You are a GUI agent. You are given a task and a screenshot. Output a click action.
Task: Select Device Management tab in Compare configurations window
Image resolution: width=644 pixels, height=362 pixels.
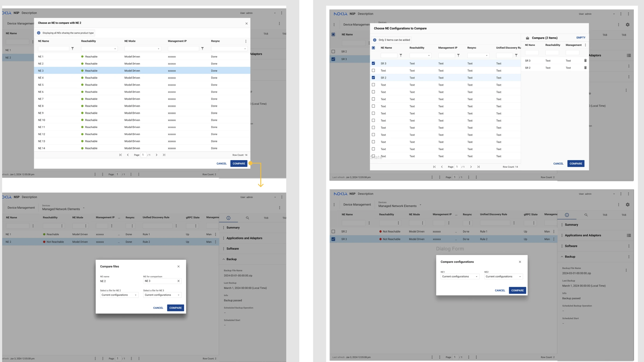(x=357, y=205)
